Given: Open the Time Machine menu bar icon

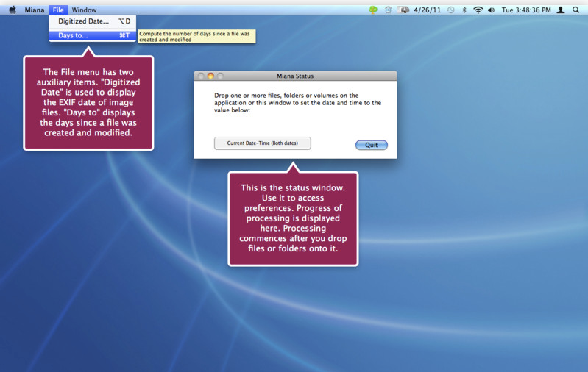Looking at the screenshot, I should pos(450,10).
